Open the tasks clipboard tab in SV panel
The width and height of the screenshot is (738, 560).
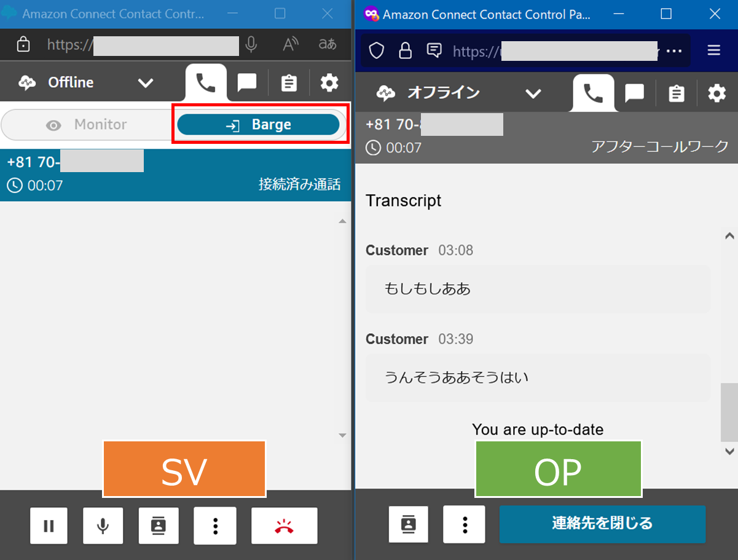coord(289,83)
